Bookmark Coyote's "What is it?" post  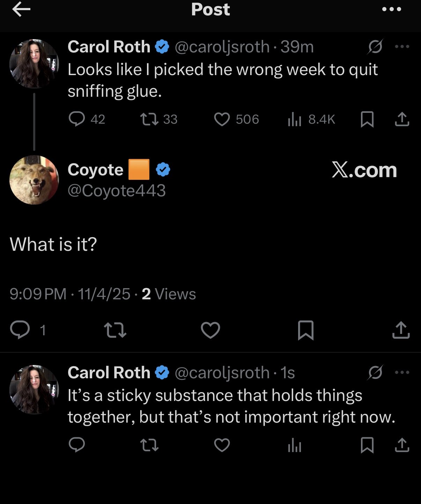click(306, 330)
